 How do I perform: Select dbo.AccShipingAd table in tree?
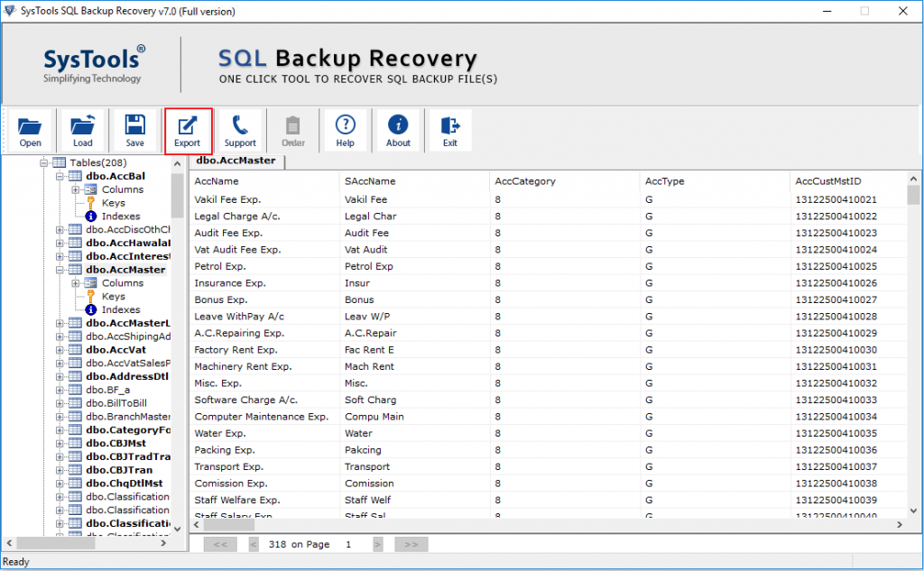[x=128, y=336]
